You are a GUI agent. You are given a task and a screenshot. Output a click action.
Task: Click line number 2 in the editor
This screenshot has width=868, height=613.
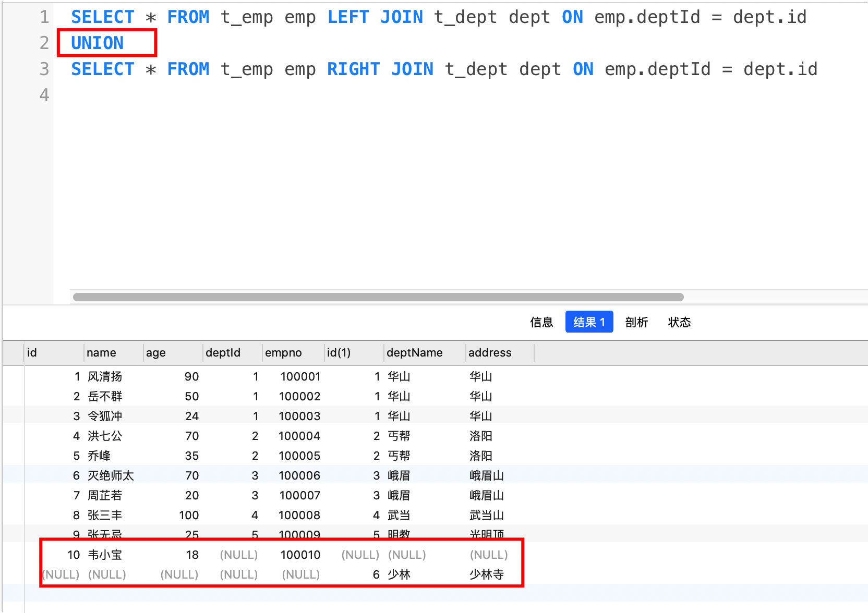(x=43, y=43)
